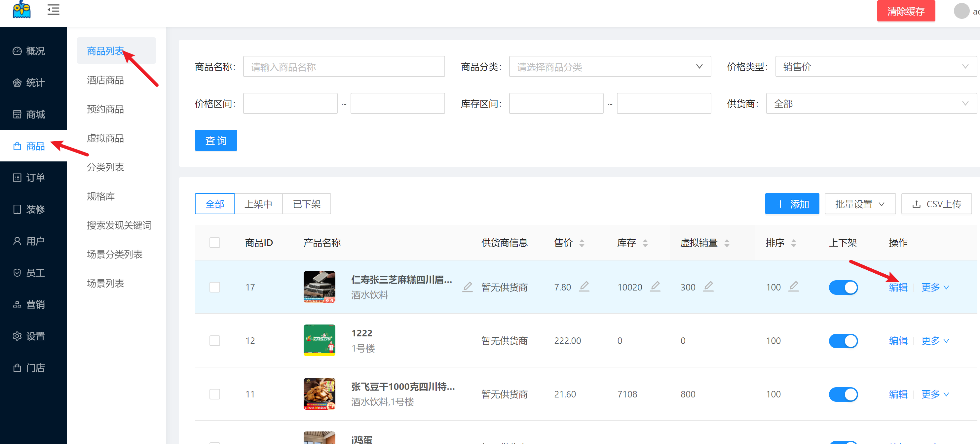
Task: Collapse the sidebar using the hamburger icon
Action: point(53,10)
